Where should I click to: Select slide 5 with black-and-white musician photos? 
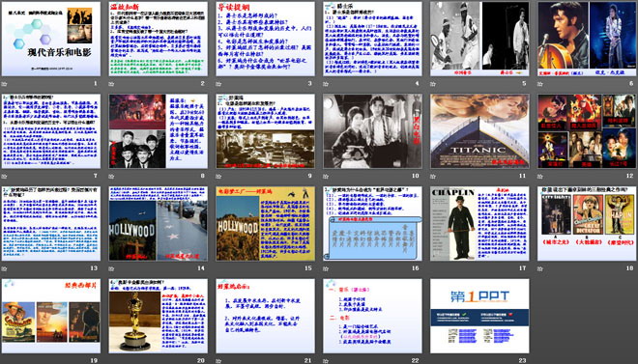coord(479,39)
